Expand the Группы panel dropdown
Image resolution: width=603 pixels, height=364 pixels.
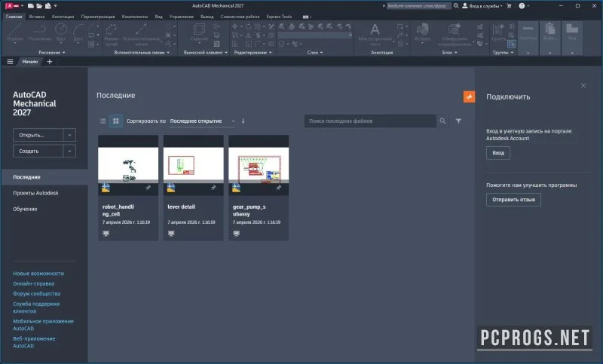tap(513, 52)
